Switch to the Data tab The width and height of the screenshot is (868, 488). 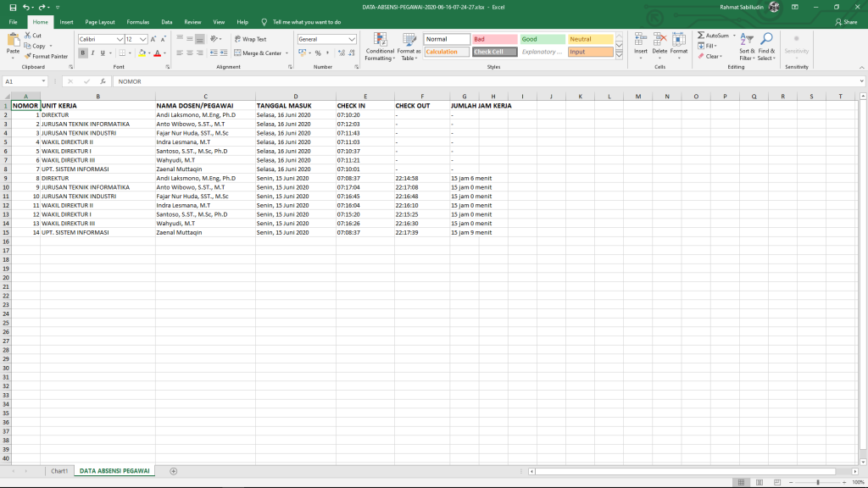tap(167, 22)
